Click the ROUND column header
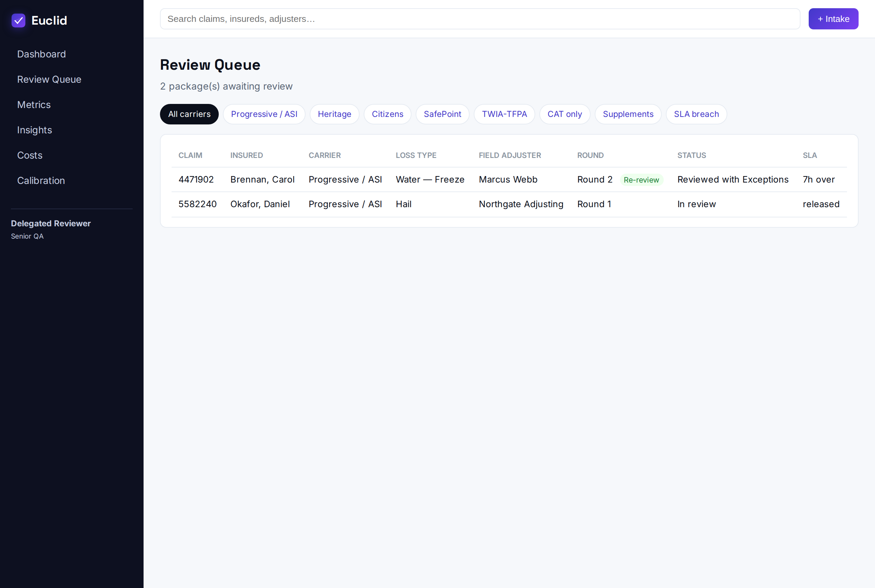Viewport: 875px width, 588px height. [x=590, y=155]
